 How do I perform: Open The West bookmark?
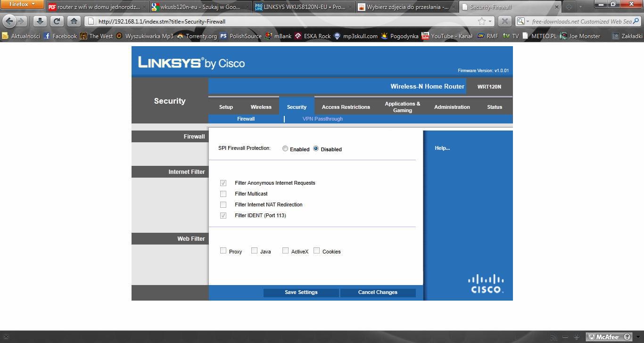coord(96,36)
